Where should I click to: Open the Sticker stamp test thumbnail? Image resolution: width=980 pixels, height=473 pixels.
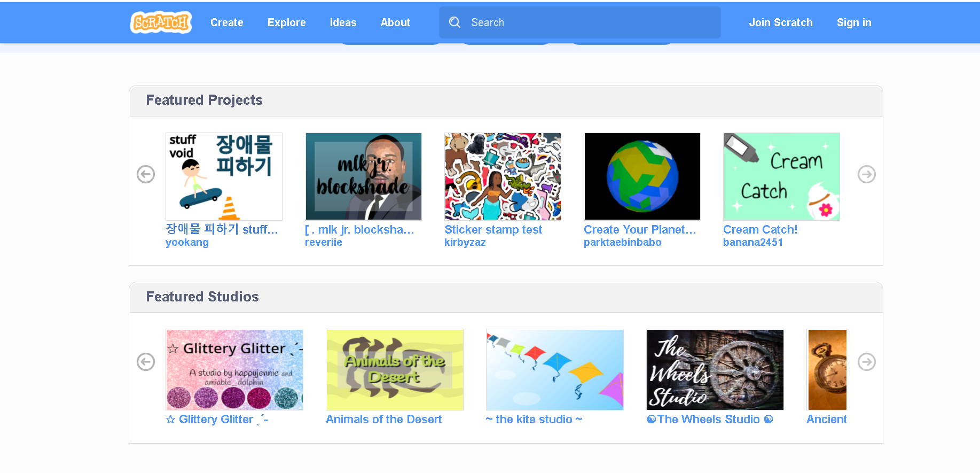click(x=503, y=176)
